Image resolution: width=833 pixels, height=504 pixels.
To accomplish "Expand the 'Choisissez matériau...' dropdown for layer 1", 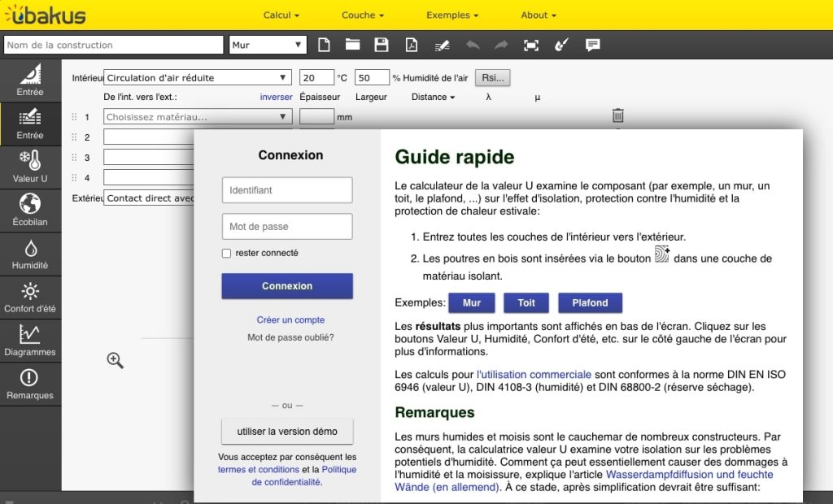I will [198, 117].
